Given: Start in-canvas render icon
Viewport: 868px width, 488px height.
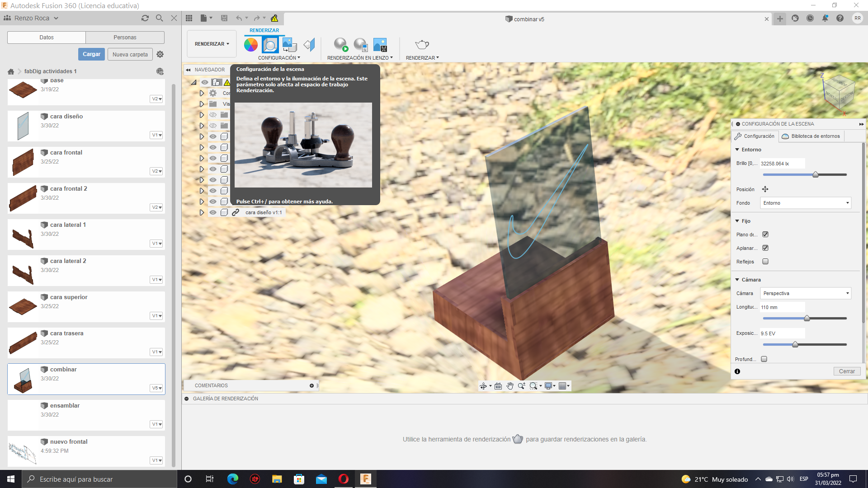Looking at the screenshot, I should tap(340, 45).
